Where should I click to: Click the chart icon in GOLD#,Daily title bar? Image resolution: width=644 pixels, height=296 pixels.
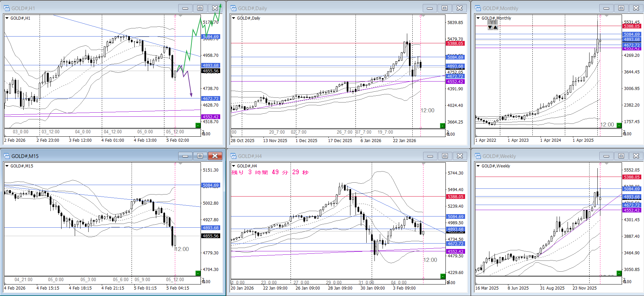pyautogui.click(x=233, y=8)
